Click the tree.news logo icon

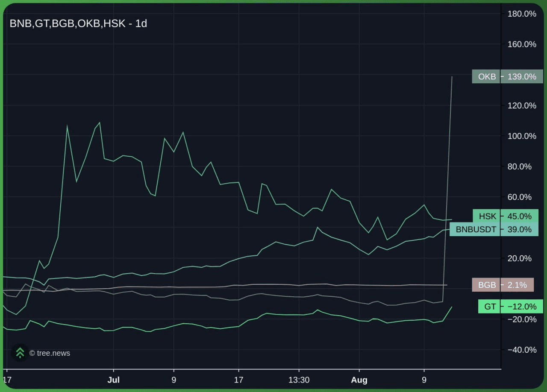click(20, 353)
